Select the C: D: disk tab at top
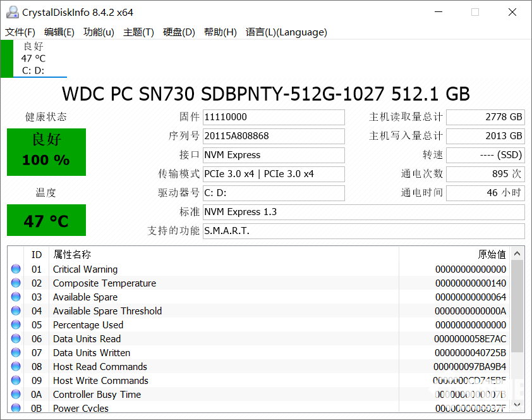 click(33, 58)
